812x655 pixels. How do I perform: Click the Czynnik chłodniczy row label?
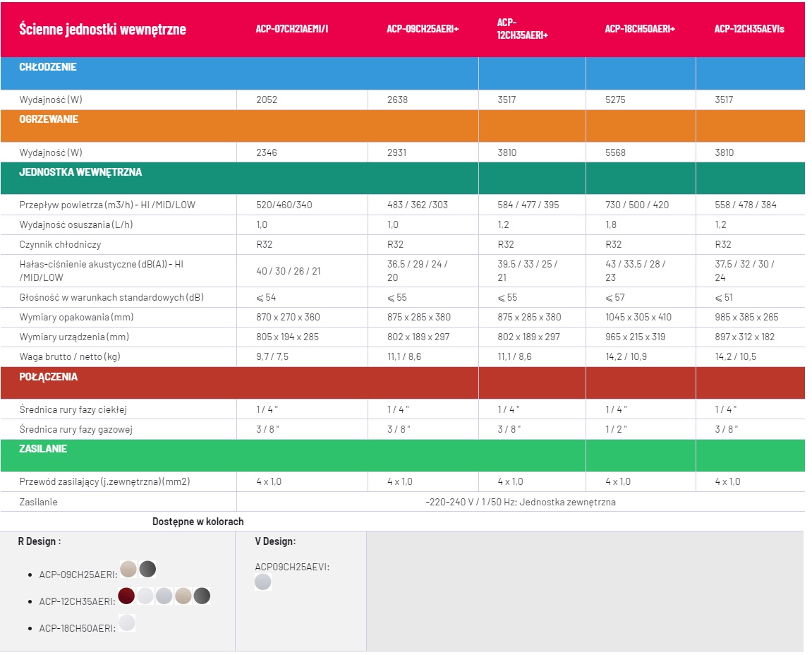point(60,245)
